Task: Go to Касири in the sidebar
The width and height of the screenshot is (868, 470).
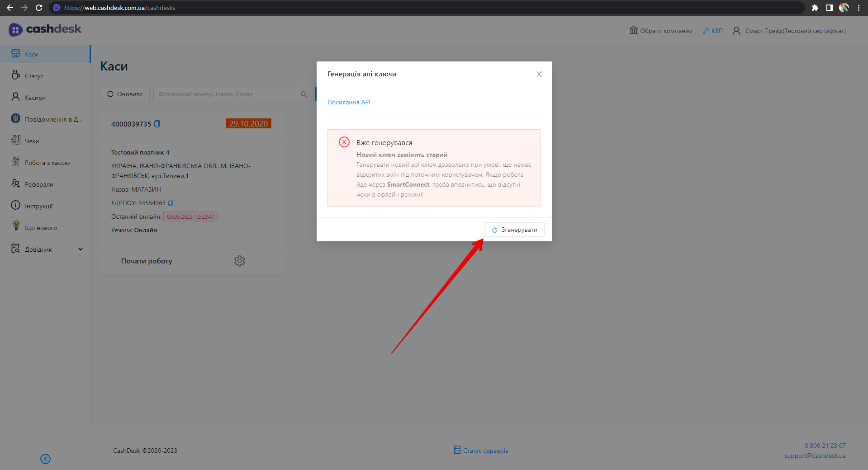Action: [x=35, y=98]
